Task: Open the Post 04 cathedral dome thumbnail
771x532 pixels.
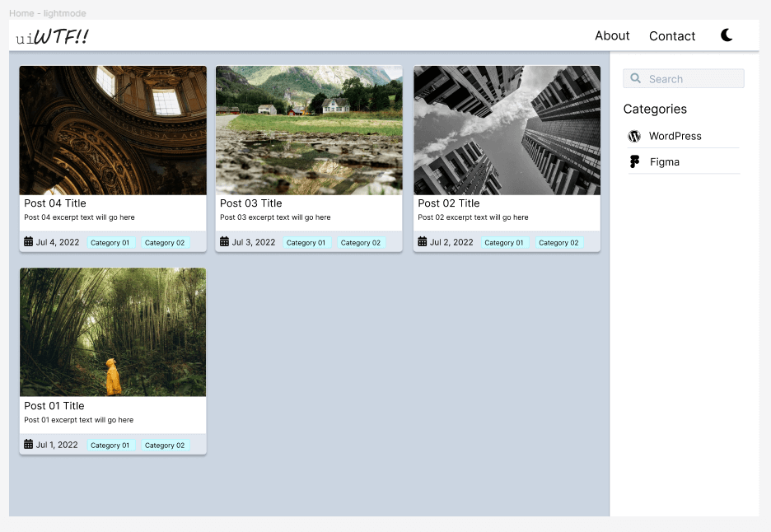Action: (x=113, y=130)
